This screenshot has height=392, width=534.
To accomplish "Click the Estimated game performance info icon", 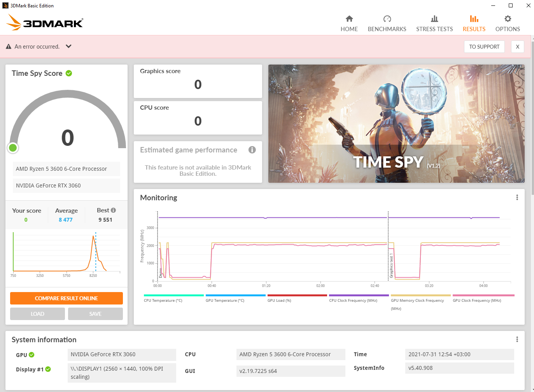I will 252,150.
